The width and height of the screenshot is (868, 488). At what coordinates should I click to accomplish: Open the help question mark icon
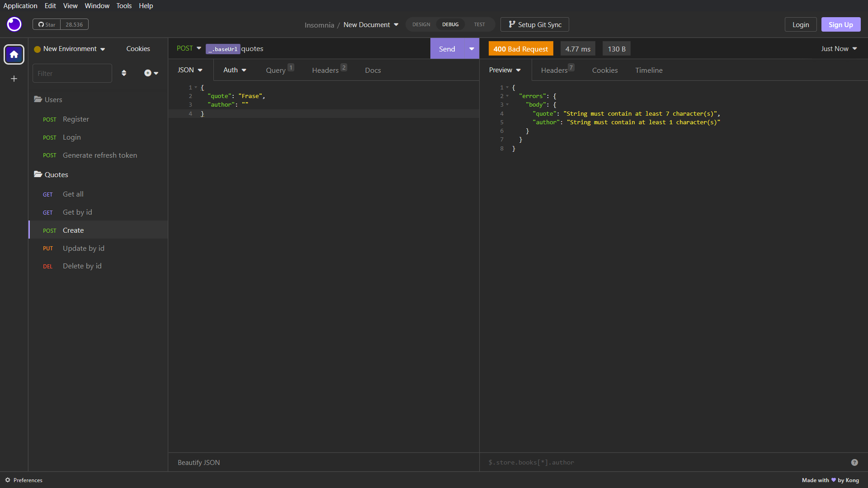tap(854, 462)
